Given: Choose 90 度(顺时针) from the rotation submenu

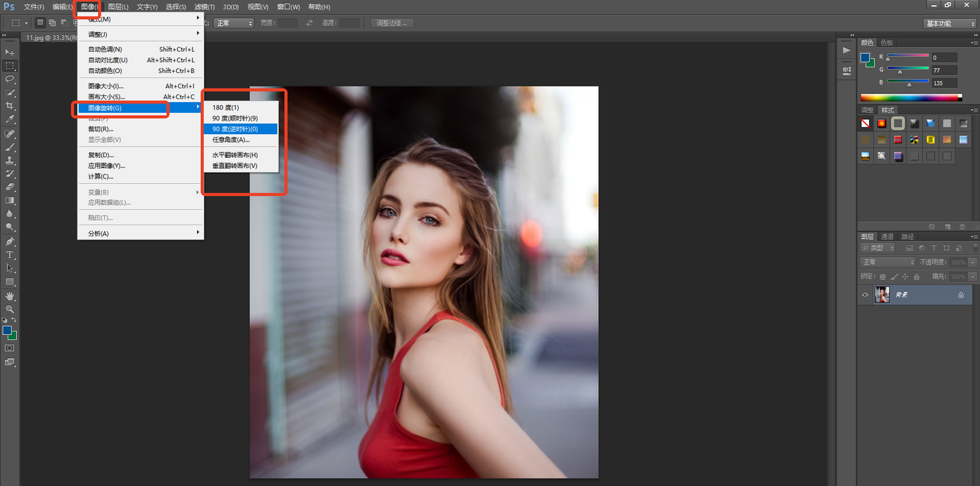Looking at the screenshot, I should coord(235,118).
